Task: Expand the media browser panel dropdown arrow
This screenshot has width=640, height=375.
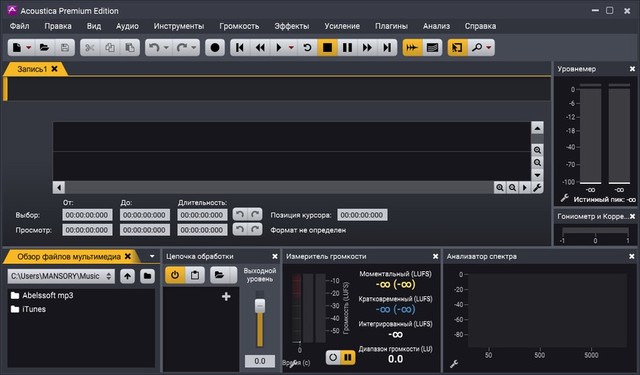Action: (x=152, y=257)
